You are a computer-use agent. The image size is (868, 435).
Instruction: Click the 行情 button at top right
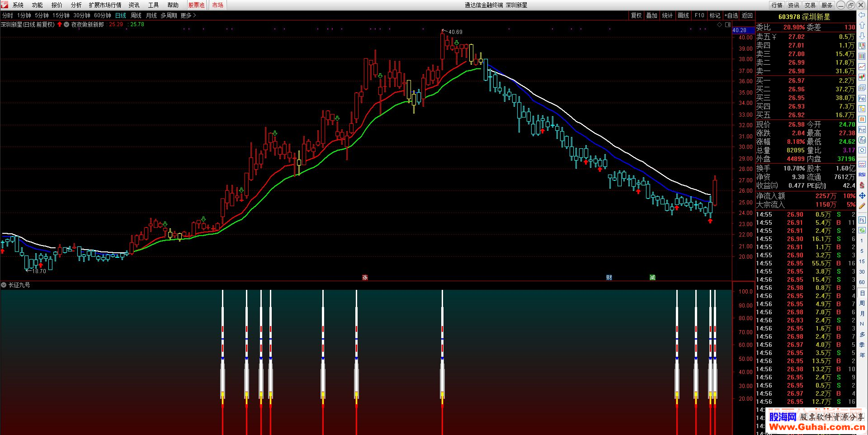(x=777, y=5)
